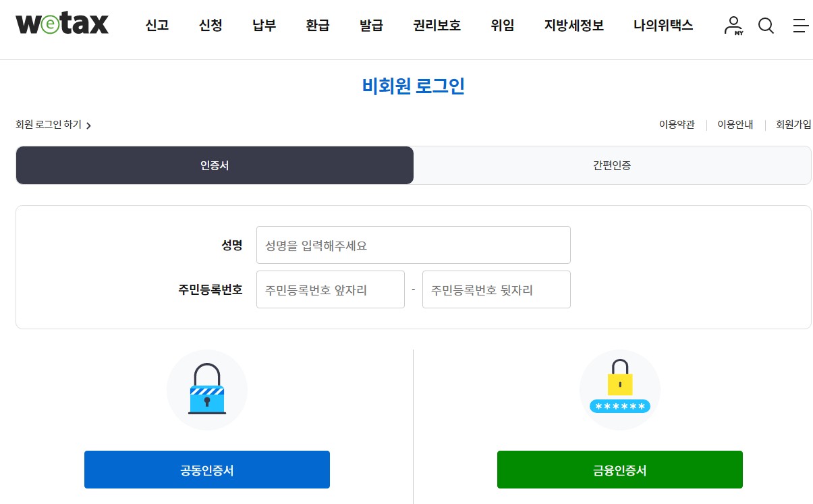
Task: Switch to the 간편인증 tab
Action: click(x=613, y=165)
